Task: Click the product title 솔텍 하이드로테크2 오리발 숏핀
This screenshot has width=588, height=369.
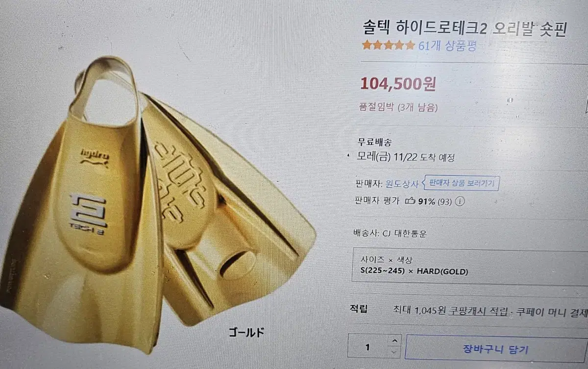Action: pos(465,28)
